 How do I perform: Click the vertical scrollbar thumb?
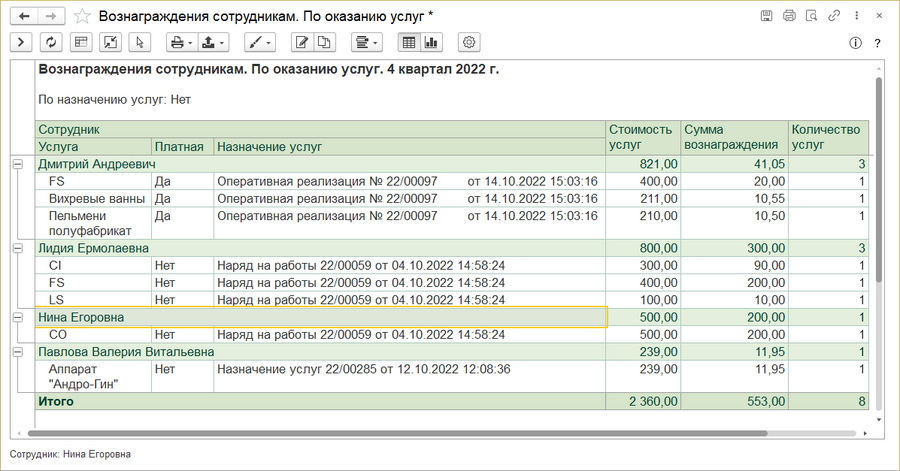click(878, 180)
